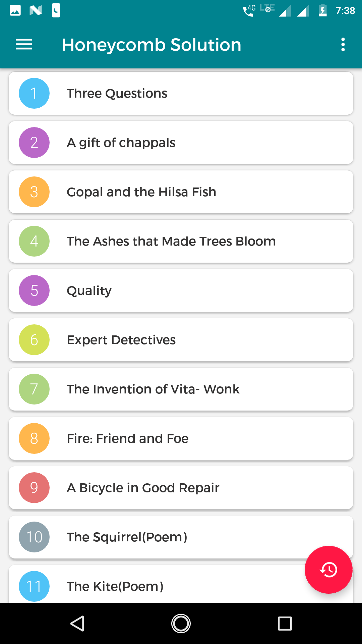The width and height of the screenshot is (362, 644).
Task: Open A gift of chappals chapter
Action: tap(181, 143)
